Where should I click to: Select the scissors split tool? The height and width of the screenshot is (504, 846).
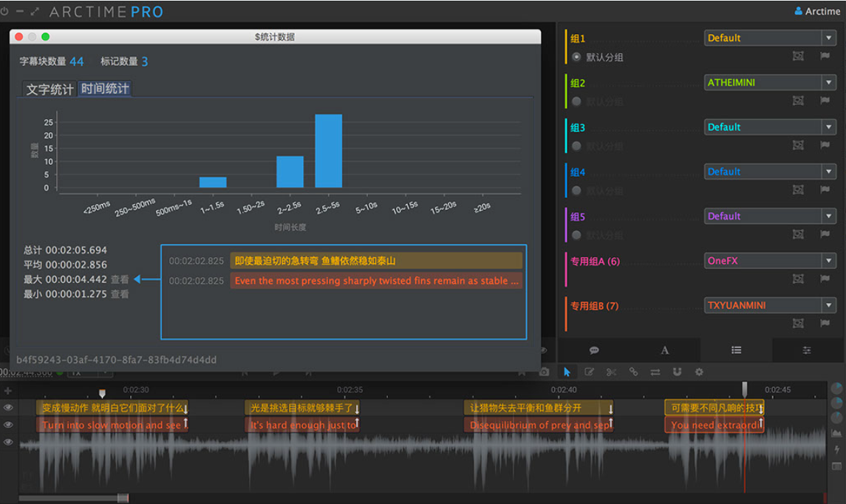[x=612, y=372]
